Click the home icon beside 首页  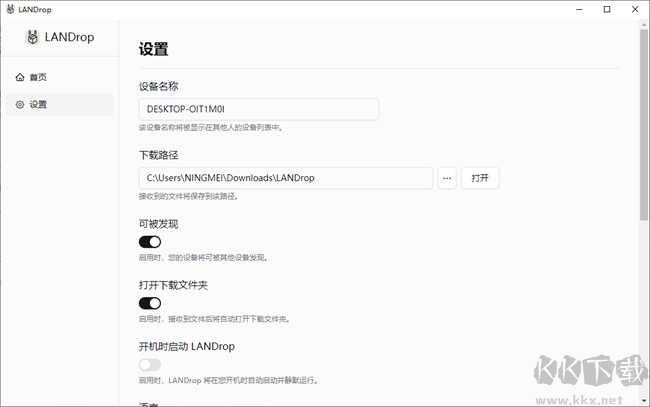pyautogui.click(x=20, y=77)
